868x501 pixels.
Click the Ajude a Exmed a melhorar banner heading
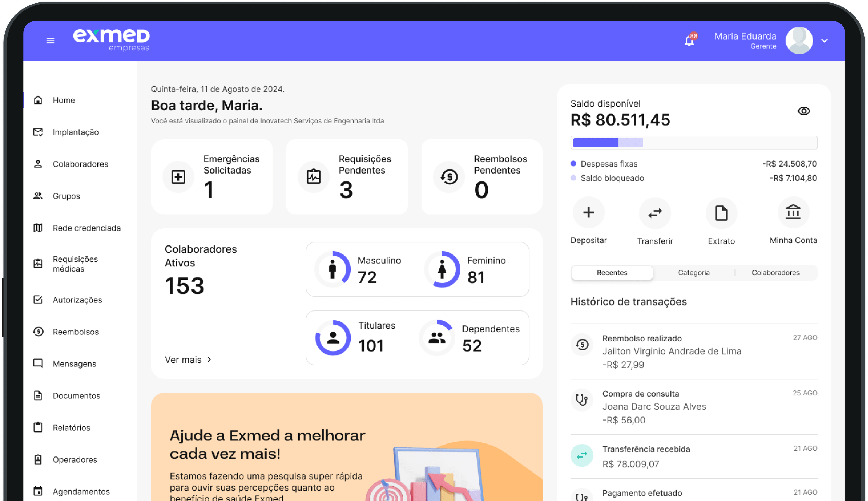[267, 445]
